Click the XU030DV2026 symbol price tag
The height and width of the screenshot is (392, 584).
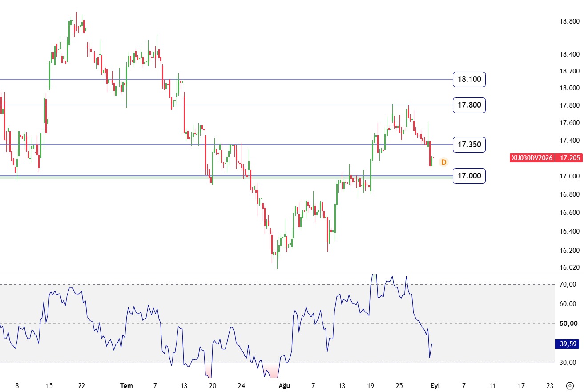click(x=532, y=158)
